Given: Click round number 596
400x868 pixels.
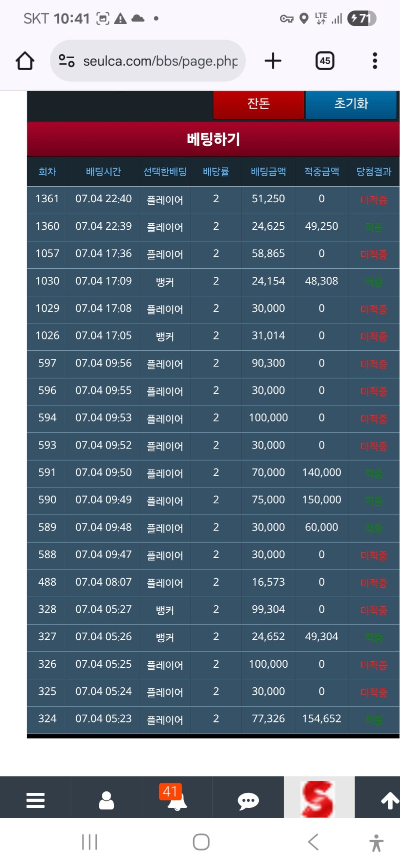Looking at the screenshot, I should point(47,390).
